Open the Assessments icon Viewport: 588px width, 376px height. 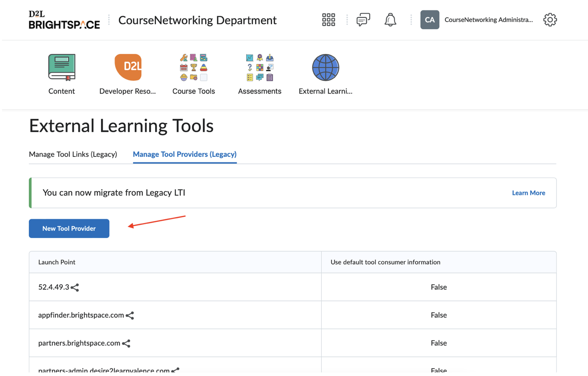260,67
